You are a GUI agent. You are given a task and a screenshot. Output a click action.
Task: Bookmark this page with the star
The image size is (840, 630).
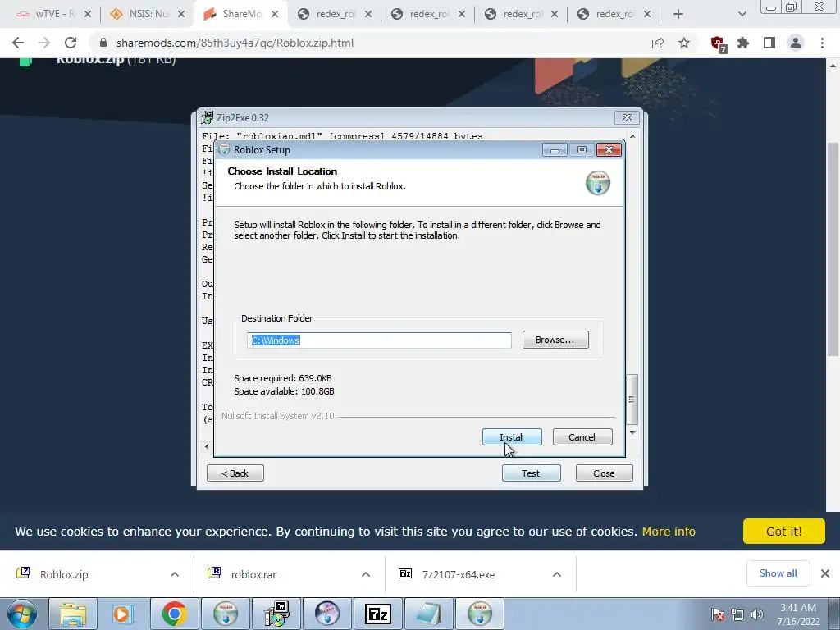684,43
